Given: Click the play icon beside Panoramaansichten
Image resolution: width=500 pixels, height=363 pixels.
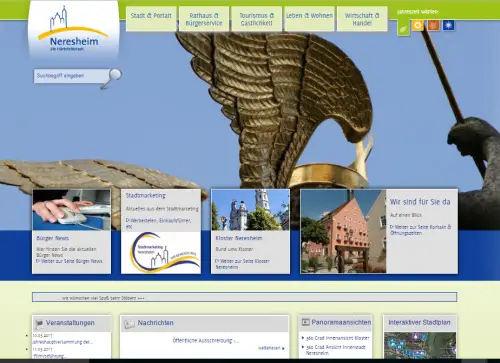Looking at the screenshot, I should pyautogui.click(x=306, y=322).
